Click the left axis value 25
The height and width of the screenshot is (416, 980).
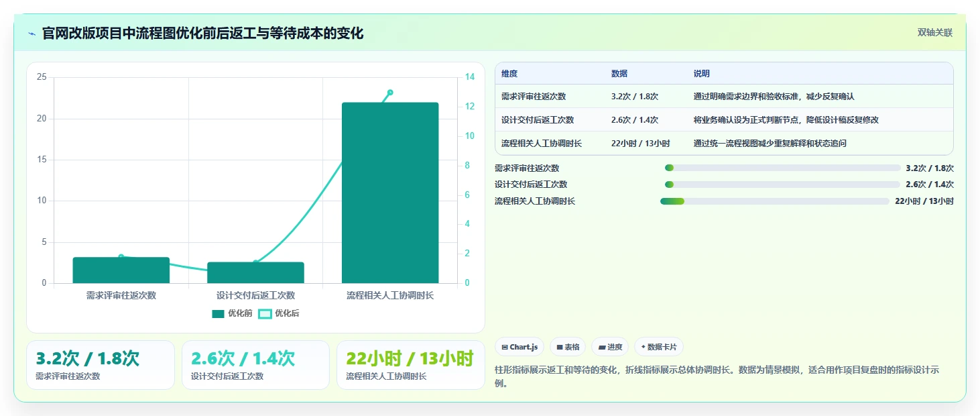click(42, 77)
